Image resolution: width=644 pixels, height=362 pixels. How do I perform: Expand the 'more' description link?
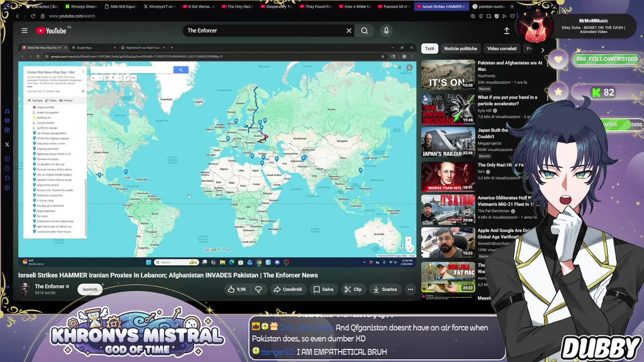(x=29, y=86)
